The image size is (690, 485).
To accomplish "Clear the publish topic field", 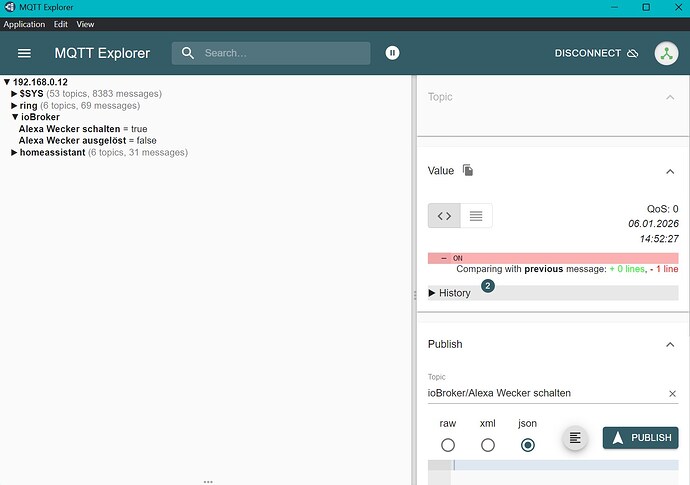I will (672, 393).
